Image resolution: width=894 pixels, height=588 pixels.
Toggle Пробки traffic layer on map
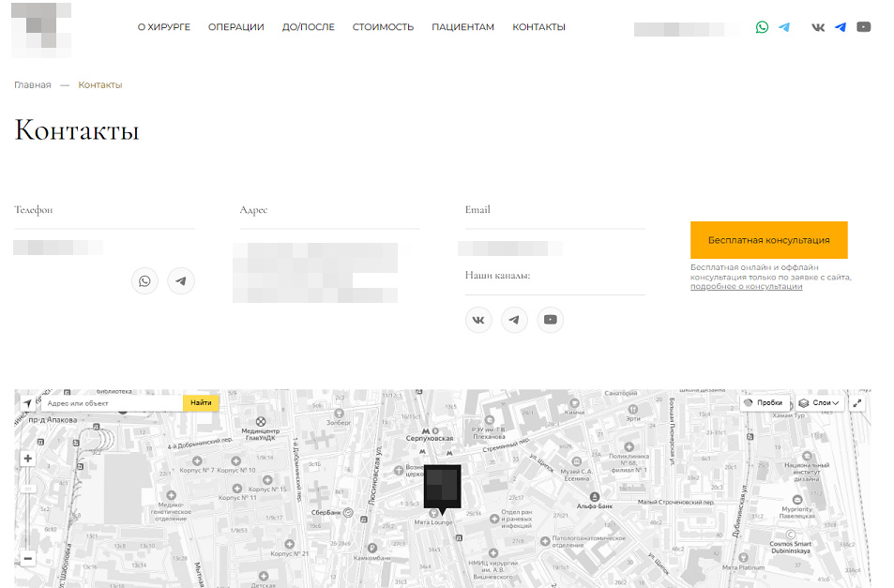click(764, 403)
